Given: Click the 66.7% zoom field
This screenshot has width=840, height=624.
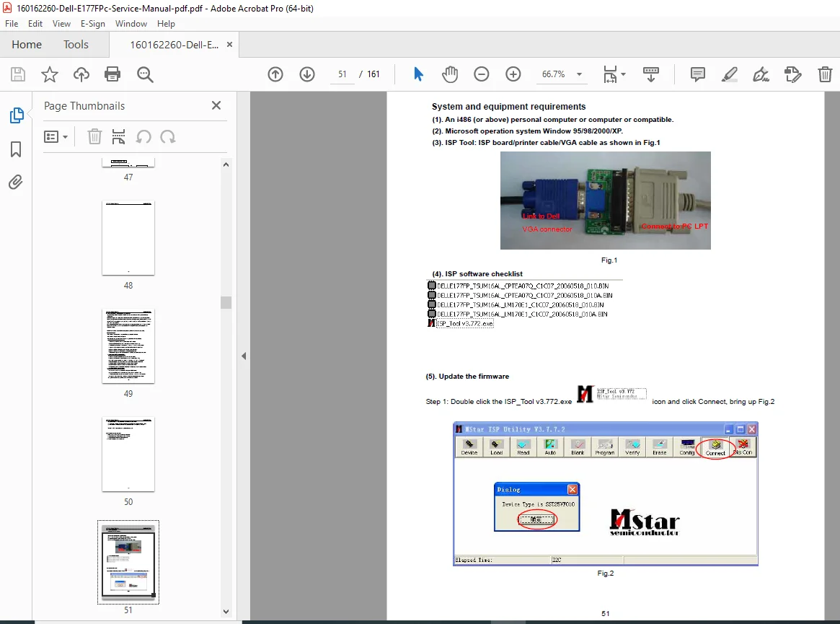Looking at the screenshot, I should point(554,74).
